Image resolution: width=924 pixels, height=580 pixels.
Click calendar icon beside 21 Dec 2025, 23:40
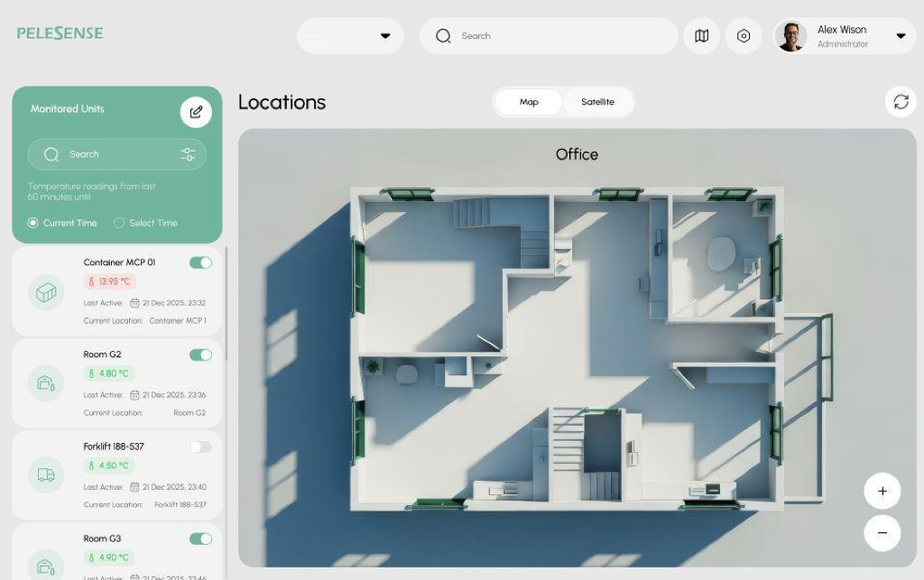pos(134,486)
